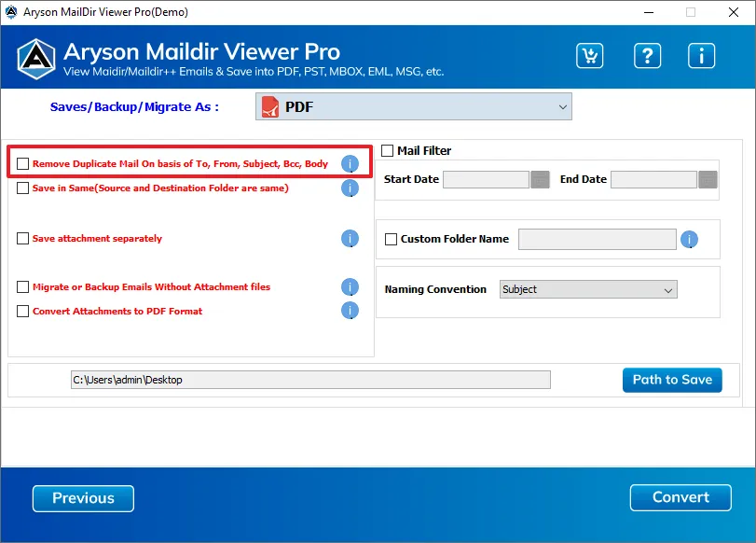This screenshot has width=756, height=543.
Task: Minimize the Aryson MailDir Viewer window
Action: tap(649, 12)
